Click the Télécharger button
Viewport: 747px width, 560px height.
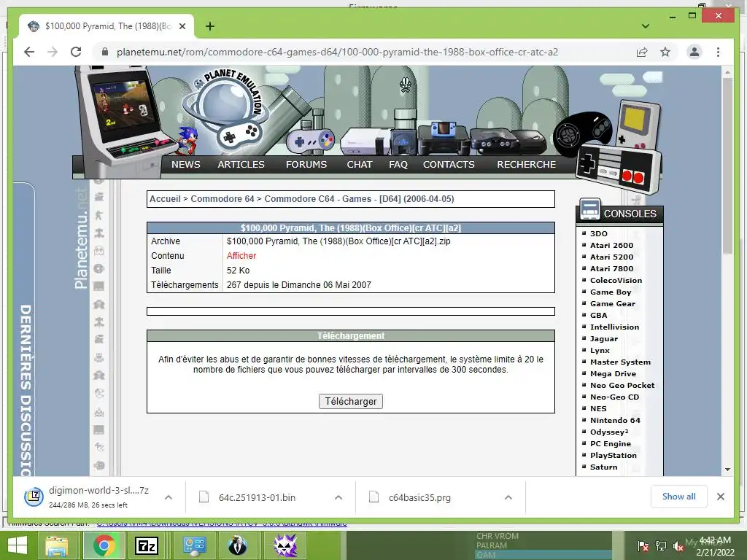351,402
